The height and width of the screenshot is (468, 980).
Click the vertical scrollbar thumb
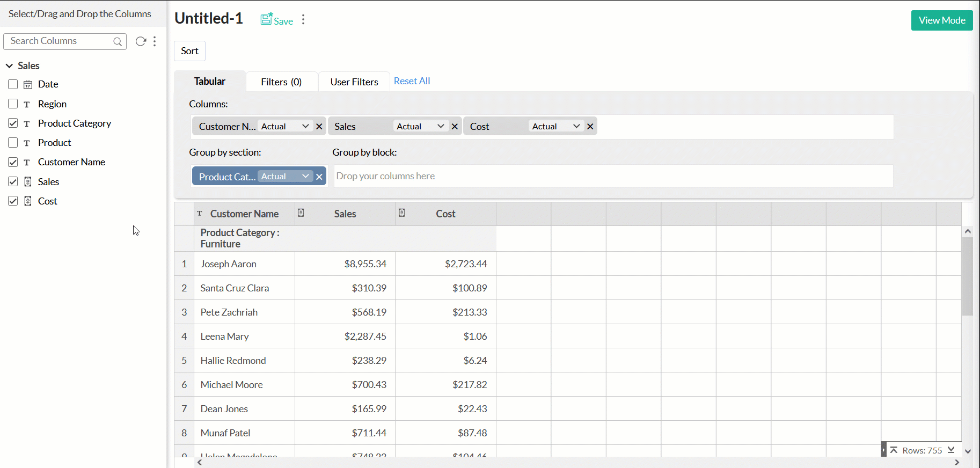967,276
